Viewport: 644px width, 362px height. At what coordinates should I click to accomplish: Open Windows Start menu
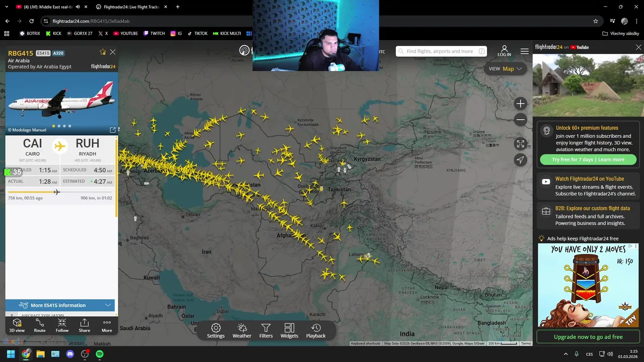click(11, 354)
